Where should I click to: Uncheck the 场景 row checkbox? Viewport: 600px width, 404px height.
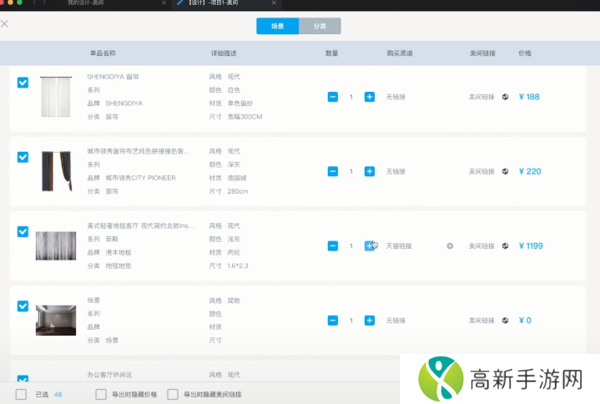(x=23, y=306)
